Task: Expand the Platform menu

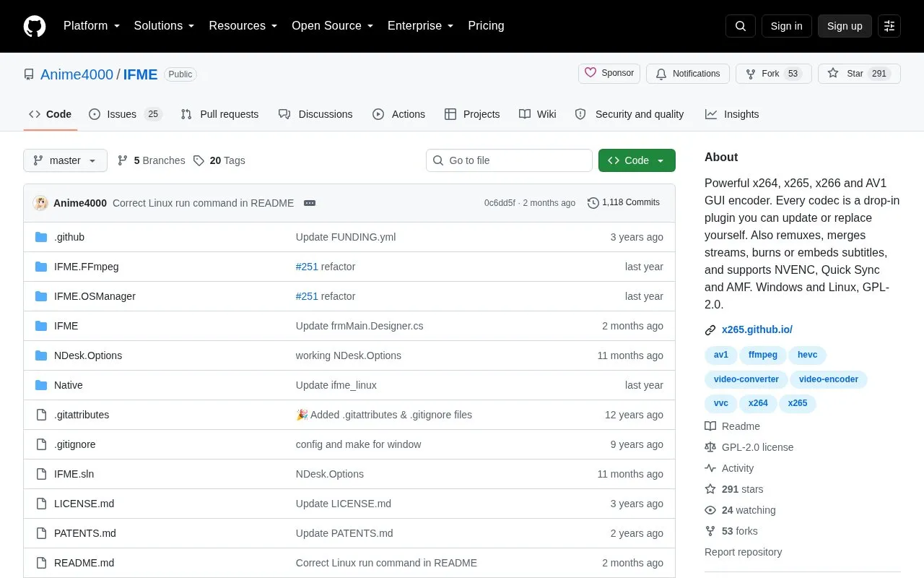Action: tap(92, 26)
